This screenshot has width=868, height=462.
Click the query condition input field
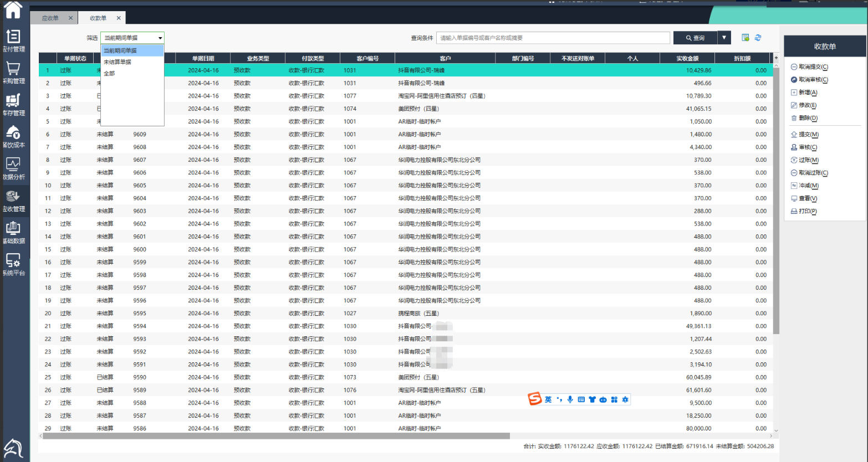click(x=553, y=38)
